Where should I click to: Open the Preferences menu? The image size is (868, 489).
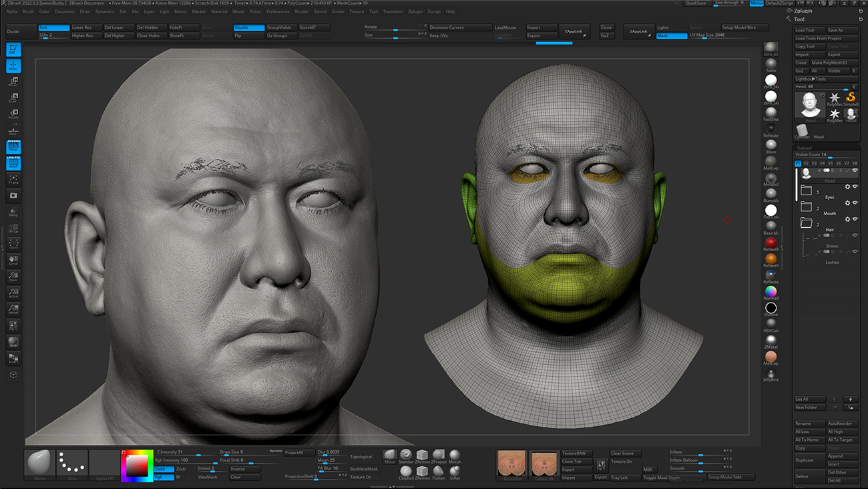(278, 11)
